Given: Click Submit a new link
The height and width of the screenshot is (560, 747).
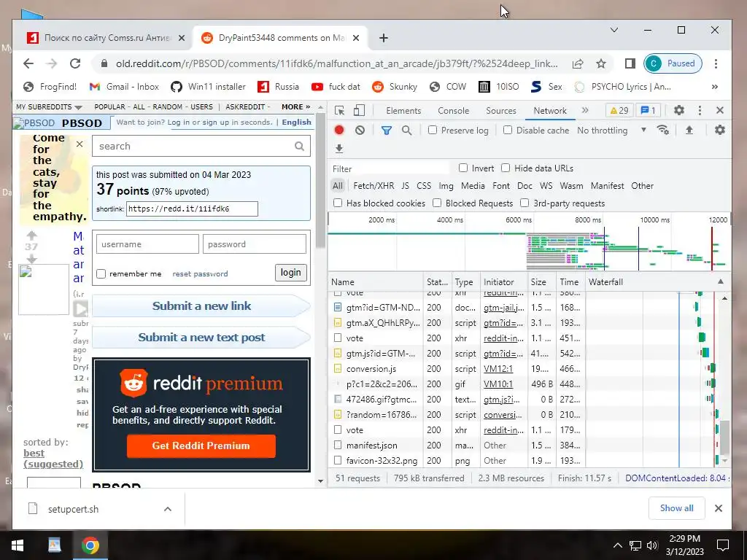Looking at the screenshot, I should tap(201, 306).
